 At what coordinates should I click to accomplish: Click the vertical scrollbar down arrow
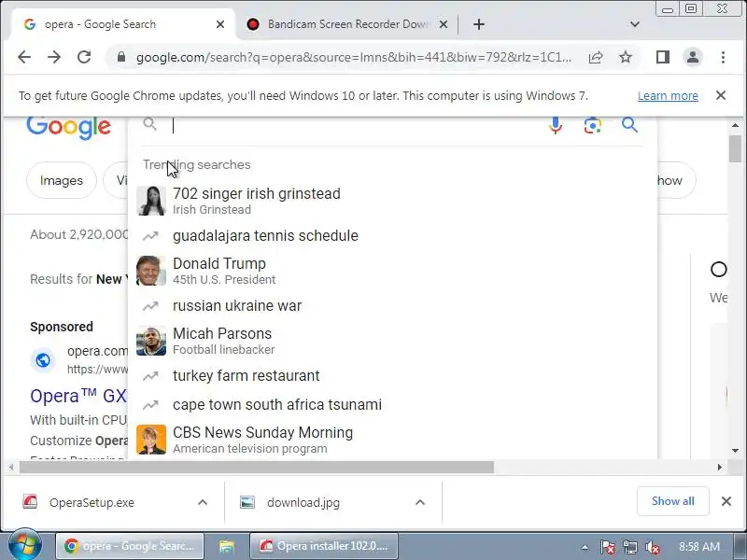pyautogui.click(x=735, y=451)
